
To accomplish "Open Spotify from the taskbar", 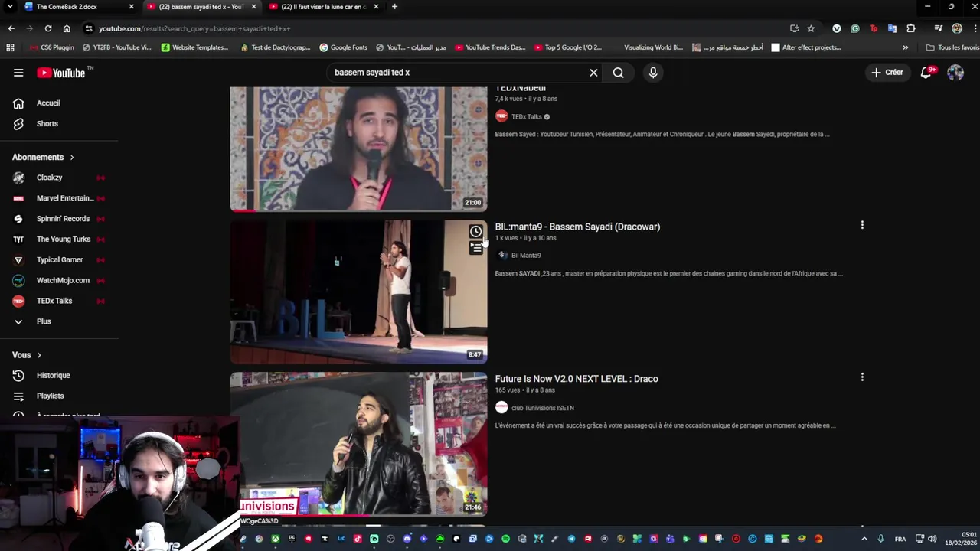I will (x=506, y=539).
